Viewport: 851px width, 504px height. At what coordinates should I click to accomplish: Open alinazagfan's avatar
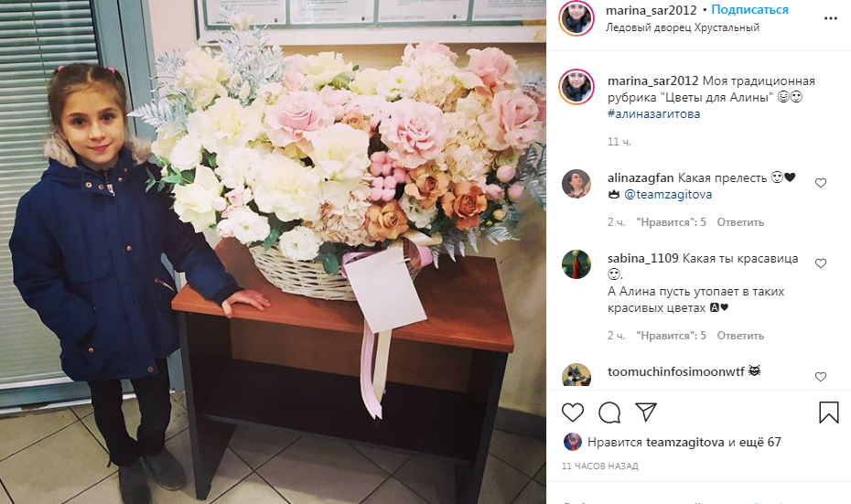pos(576,183)
